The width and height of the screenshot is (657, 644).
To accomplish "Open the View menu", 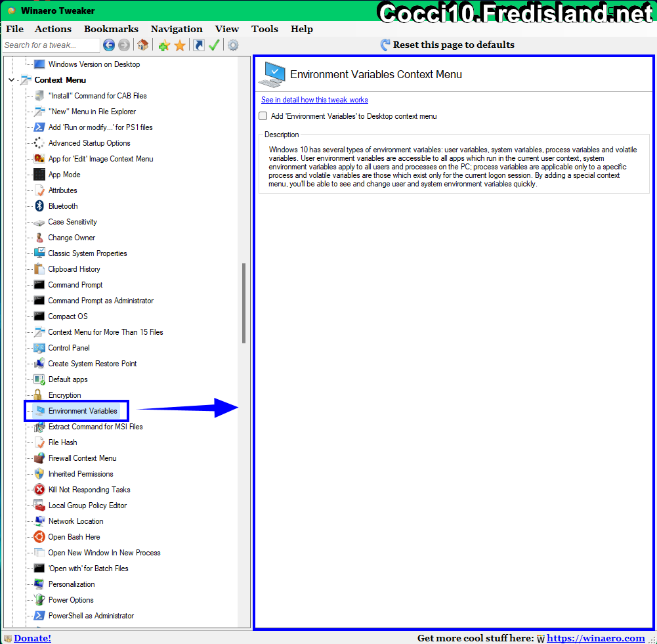I will (x=226, y=29).
